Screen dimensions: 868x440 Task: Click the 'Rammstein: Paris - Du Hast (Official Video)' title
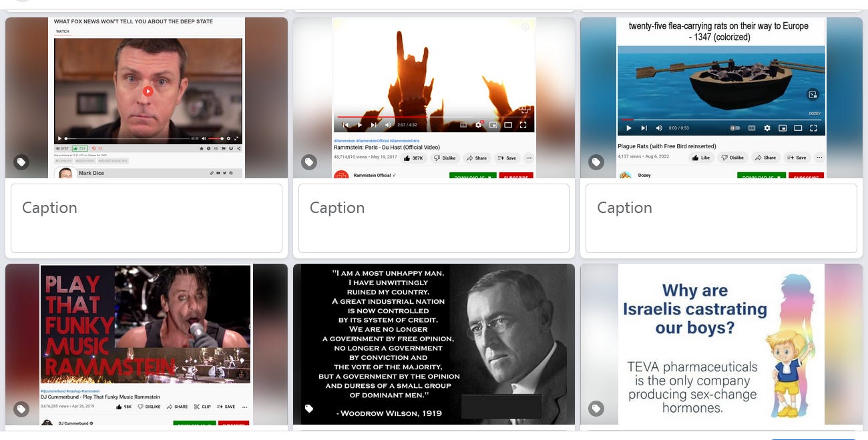pyautogui.click(x=387, y=148)
